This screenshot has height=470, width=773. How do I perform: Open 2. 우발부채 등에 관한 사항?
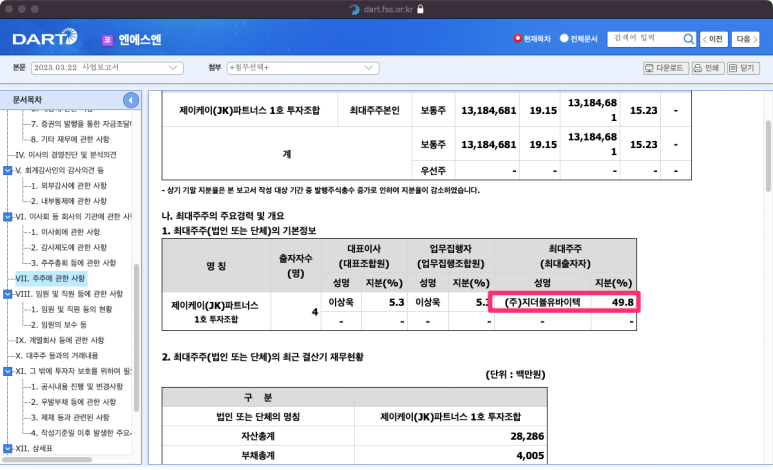point(73,402)
